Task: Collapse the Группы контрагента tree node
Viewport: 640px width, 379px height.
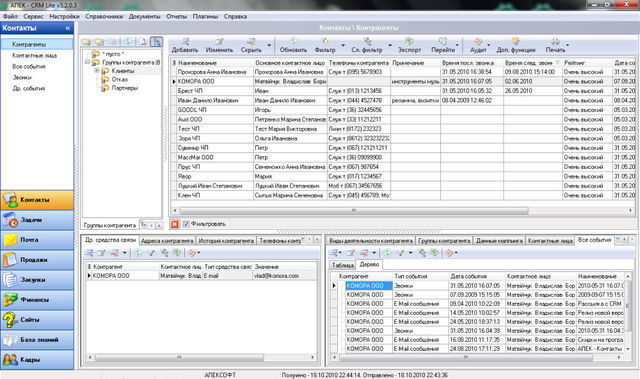Action: 87,62
